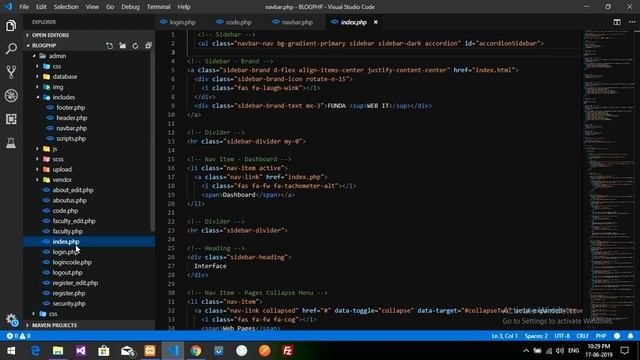
Task: Collapse all folders in explorer
Action: (x=148, y=46)
